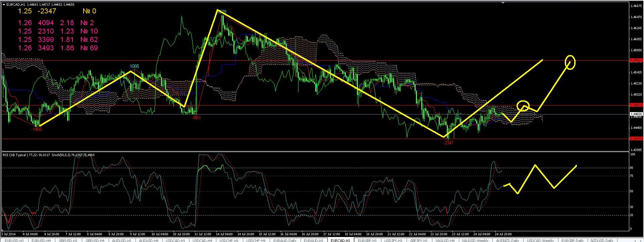Screen dimensions: 644x242
Task: Open the USDJPY,H1 chart tab
Action: [393, 240]
